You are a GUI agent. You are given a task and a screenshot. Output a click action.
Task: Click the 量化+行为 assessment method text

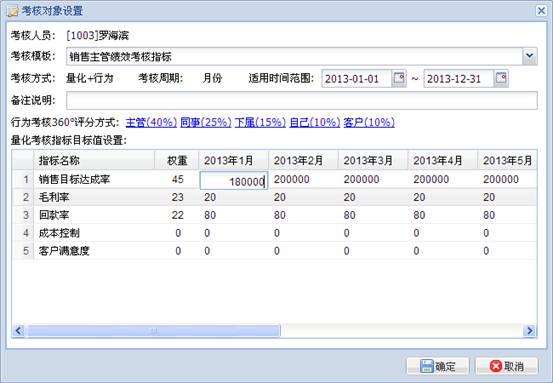90,78
